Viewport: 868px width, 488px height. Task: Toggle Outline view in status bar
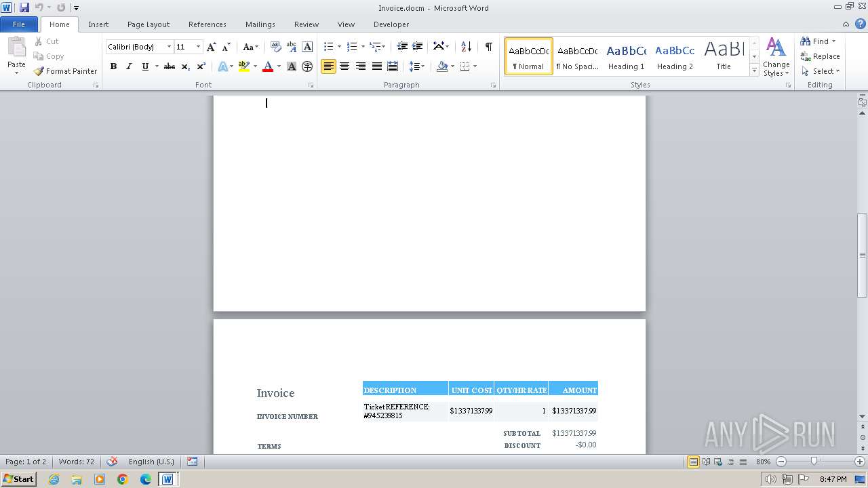pos(731,462)
